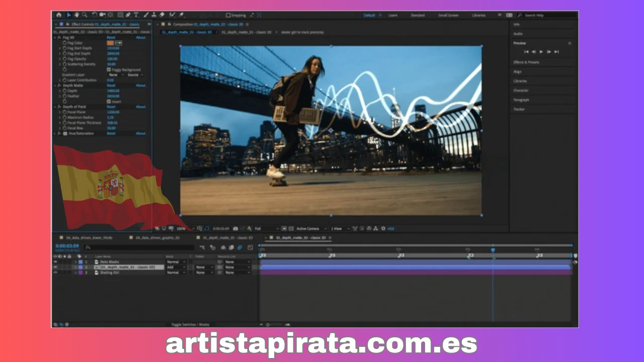
Task: Pick the Zoom tool
Action: click(x=84, y=15)
